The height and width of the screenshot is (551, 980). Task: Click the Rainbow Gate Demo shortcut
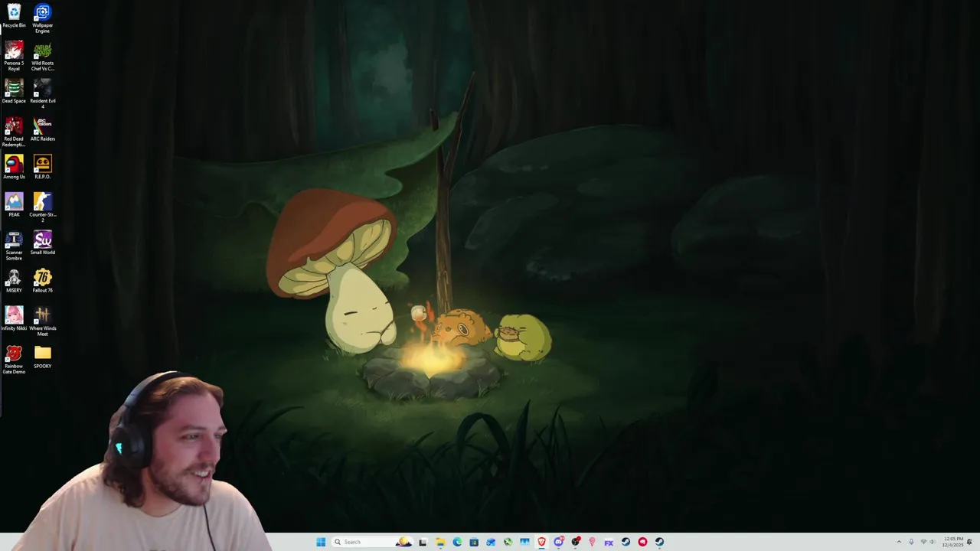[x=14, y=359]
